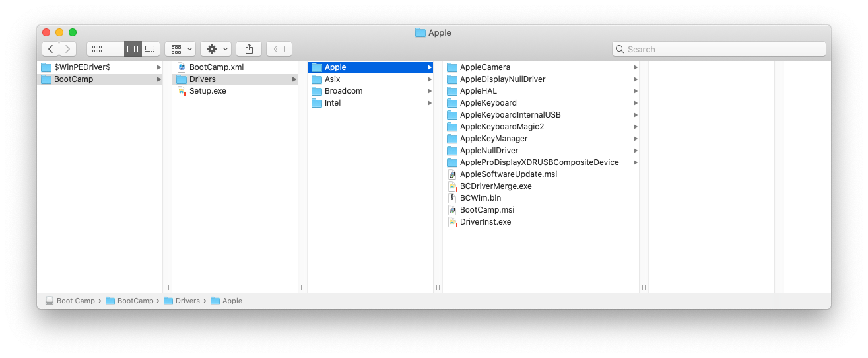868x358 pixels.
Task: Expand arrow next to AppleCamera
Action: click(635, 67)
